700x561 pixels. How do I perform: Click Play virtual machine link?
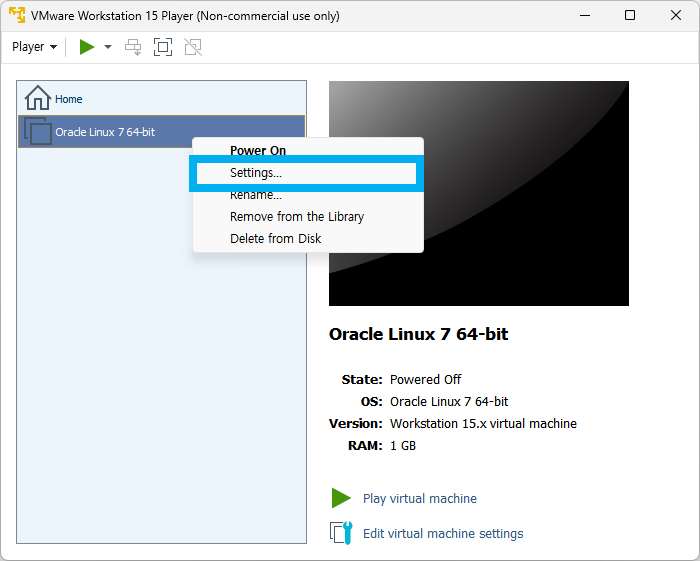420,498
